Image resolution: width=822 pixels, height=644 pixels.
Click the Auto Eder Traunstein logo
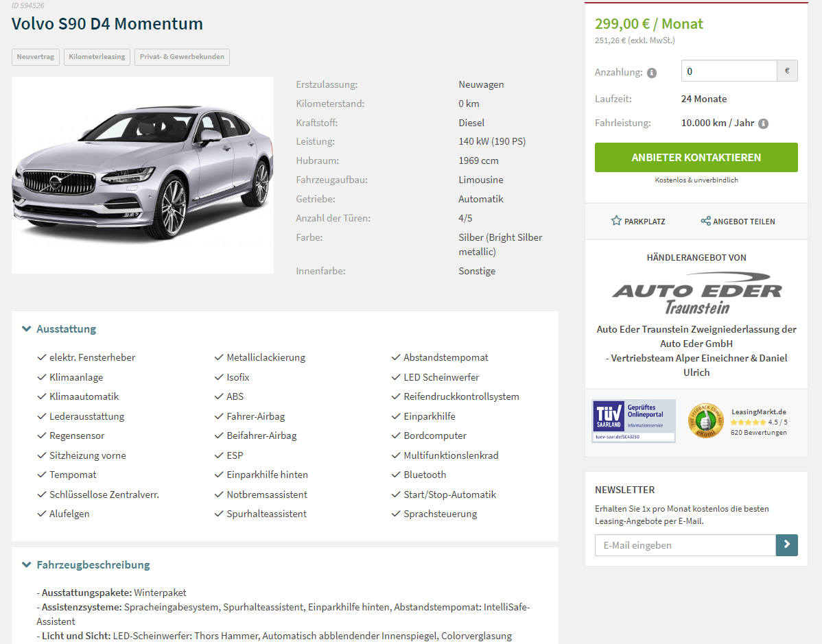(696, 293)
